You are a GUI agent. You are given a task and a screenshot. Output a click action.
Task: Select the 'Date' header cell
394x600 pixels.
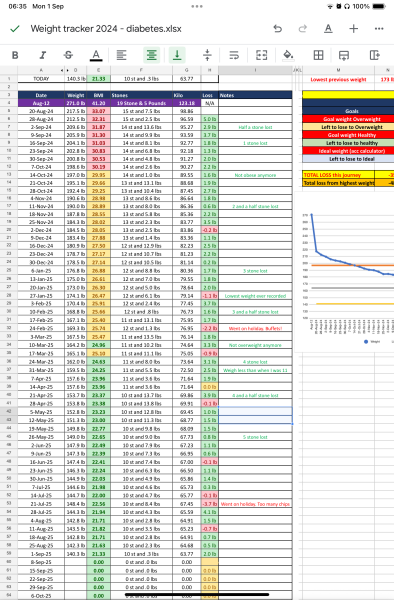[x=41, y=95]
